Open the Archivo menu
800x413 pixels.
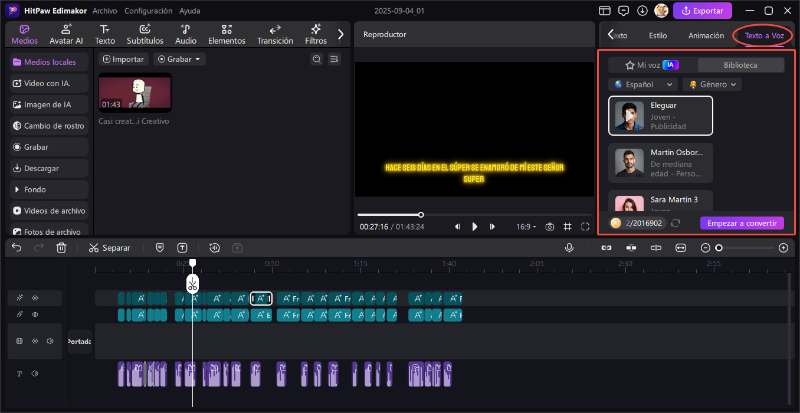click(104, 10)
